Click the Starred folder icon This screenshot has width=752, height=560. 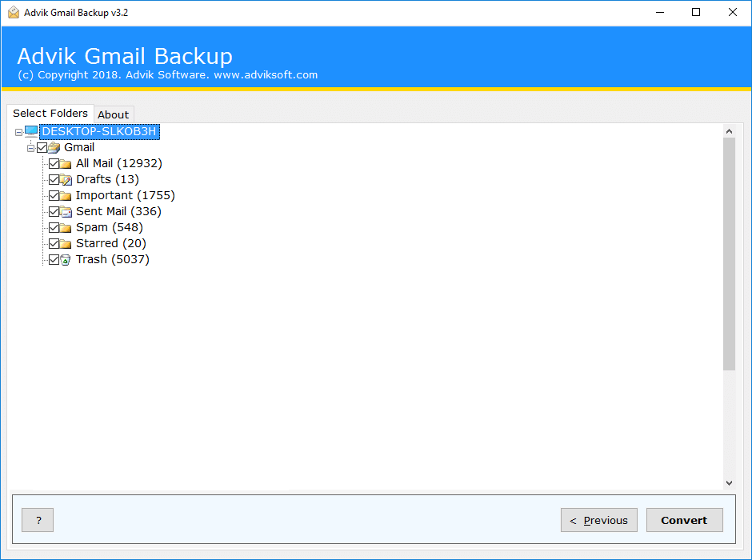point(66,243)
